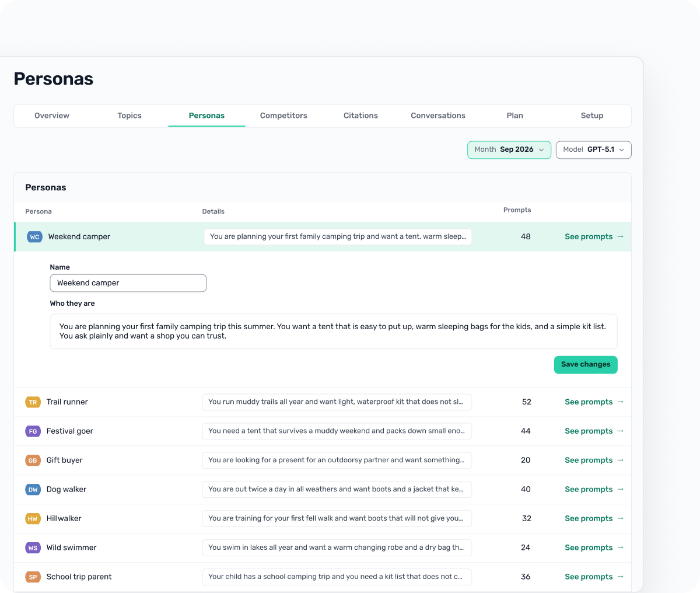
Task: Click prompt count 48 for Weekend camper
Action: [526, 237]
